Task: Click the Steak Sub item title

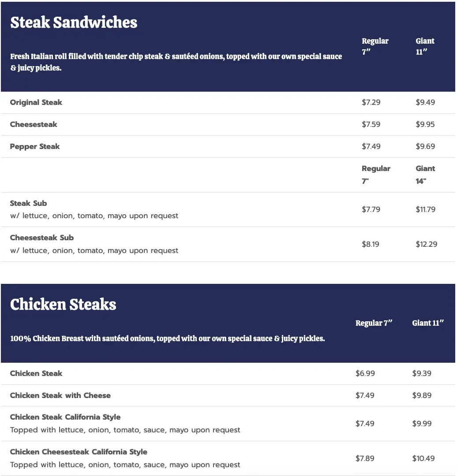Action: point(28,203)
